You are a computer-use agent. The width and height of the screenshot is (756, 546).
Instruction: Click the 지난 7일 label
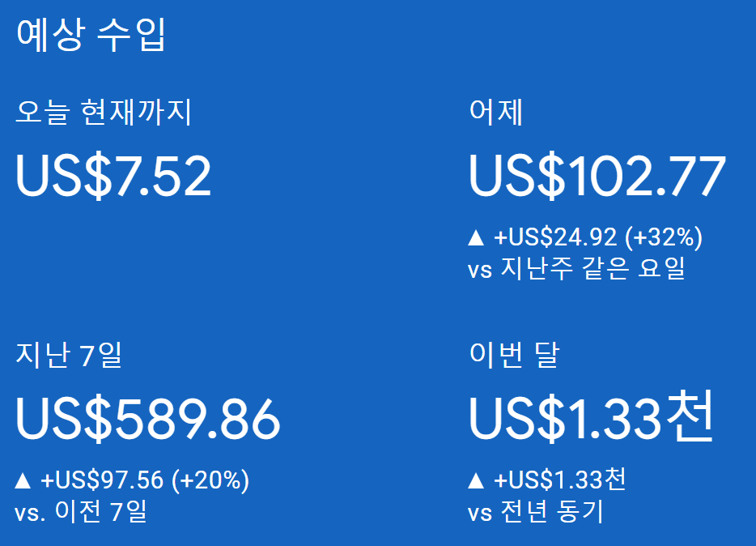tap(69, 356)
